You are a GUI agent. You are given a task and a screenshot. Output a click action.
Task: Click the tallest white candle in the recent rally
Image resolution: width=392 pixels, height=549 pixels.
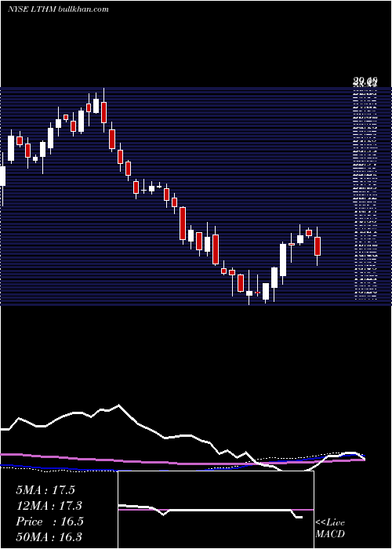pos(283,260)
